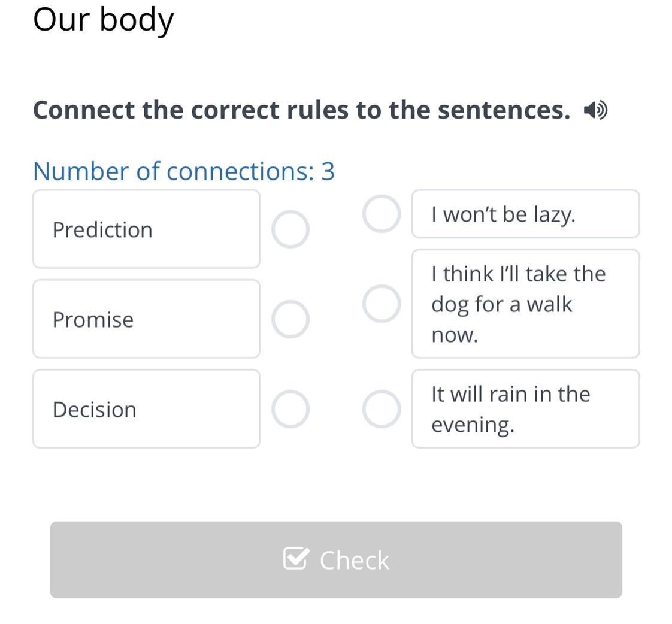
Task: Click the Prediction rule box
Action: [x=147, y=229]
